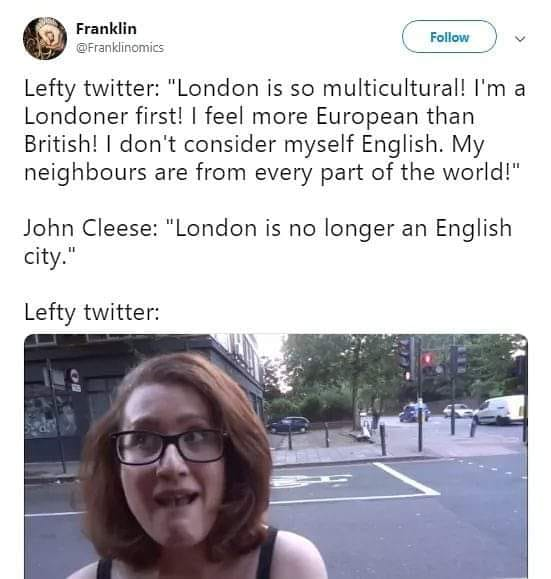Viewport: 551px width, 579px height.
Task: Click the round road sign on the left building
Action: [x=74, y=375]
